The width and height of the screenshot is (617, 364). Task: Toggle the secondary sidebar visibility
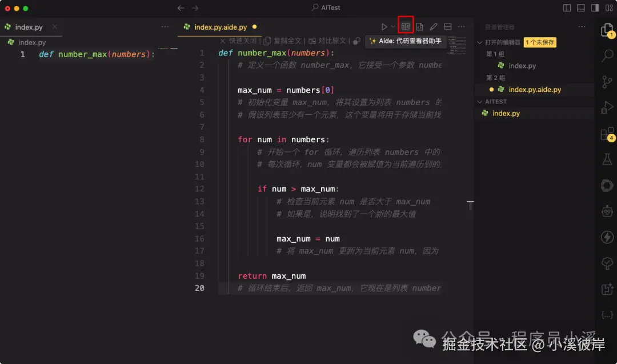594,7
